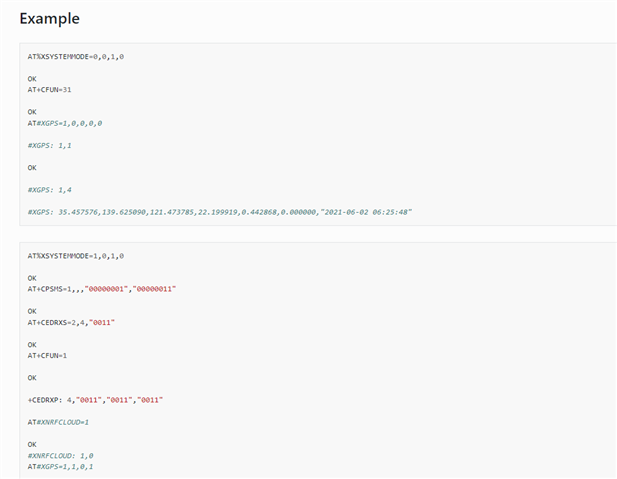617x479 pixels.
Task: Click the AT+CFUN=1 command line
Action: click(47, 356)
